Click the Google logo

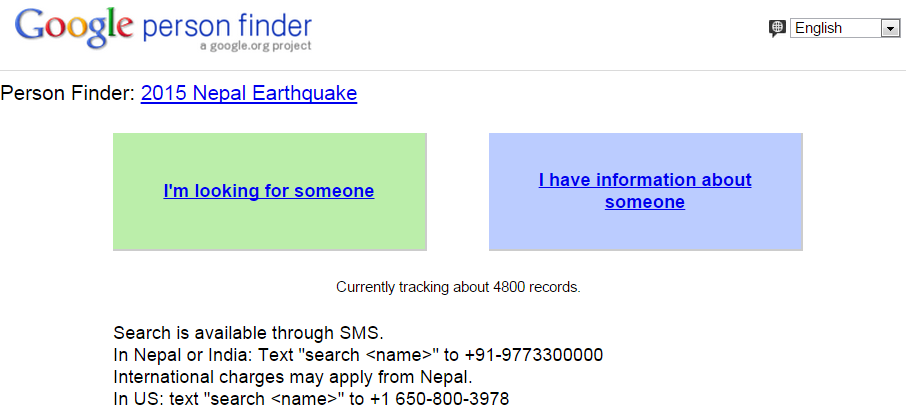click(75, 27)
